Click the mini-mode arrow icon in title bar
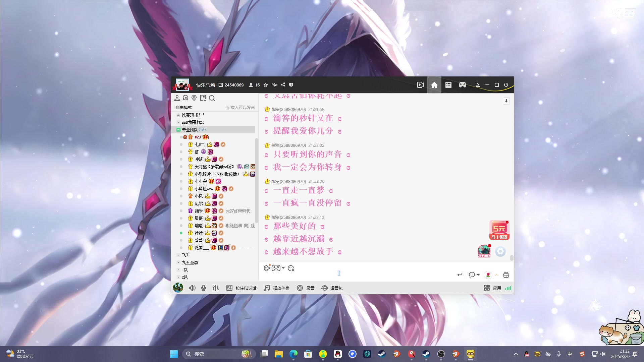Viewport: 644px width, 362px height. point(478,85)
